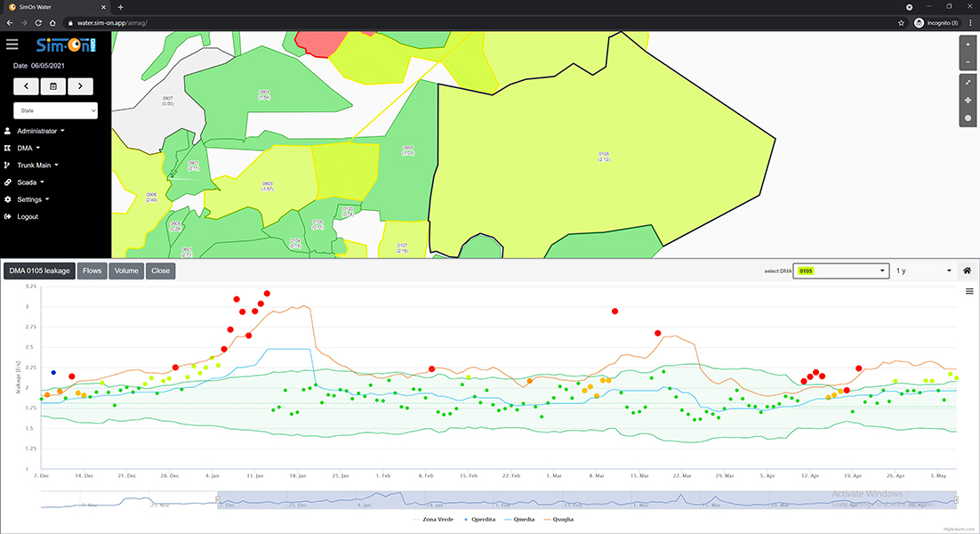
Task: Go to next date arrow
Action: click(80, 86)
